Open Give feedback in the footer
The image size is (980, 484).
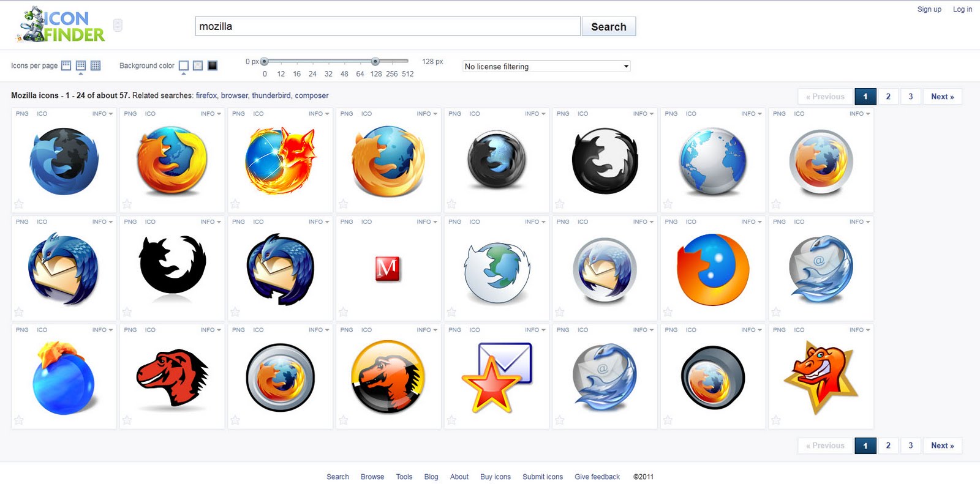(597, 477)
